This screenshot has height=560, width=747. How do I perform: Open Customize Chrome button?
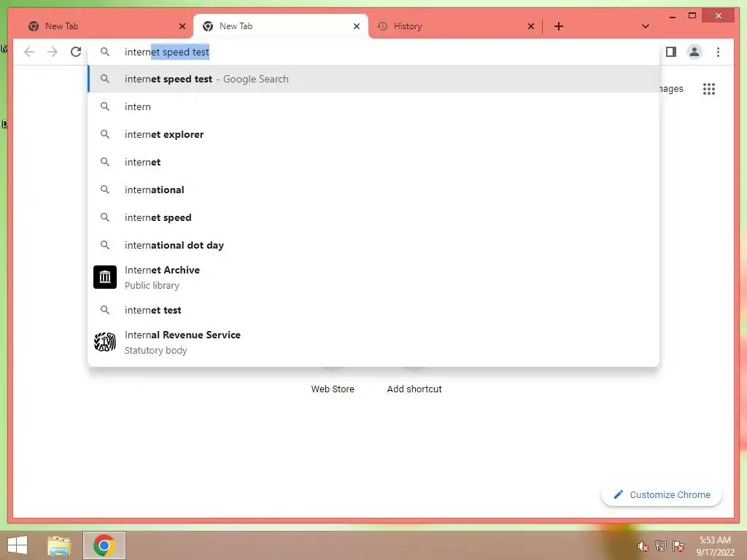pyautogui.click(x=662, y=495)
